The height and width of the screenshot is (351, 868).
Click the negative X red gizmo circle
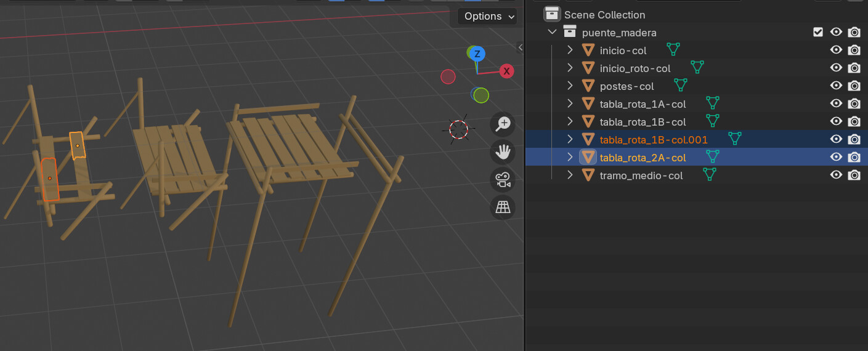448,76
